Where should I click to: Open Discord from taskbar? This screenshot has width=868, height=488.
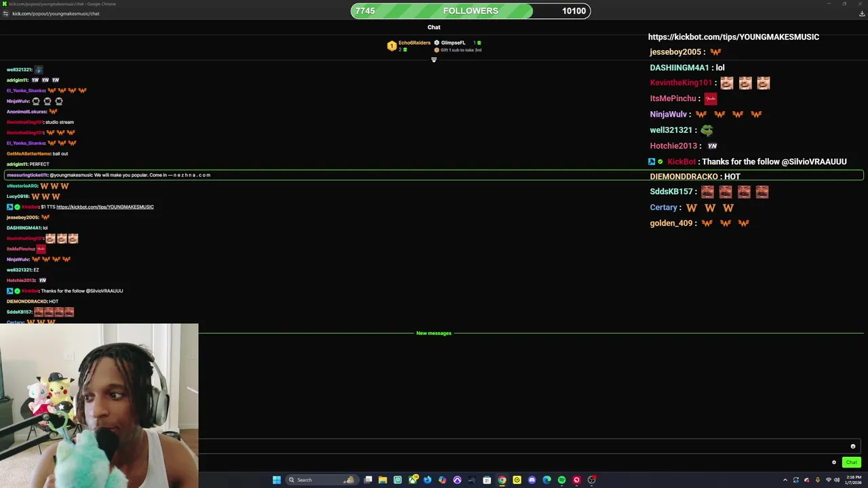click(532, 480)
